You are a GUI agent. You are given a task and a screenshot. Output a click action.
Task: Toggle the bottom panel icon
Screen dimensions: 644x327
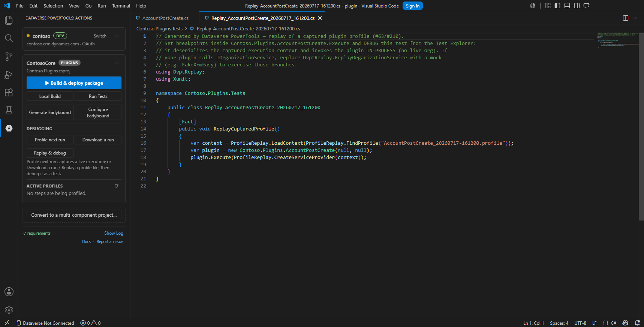click(567, 6)
